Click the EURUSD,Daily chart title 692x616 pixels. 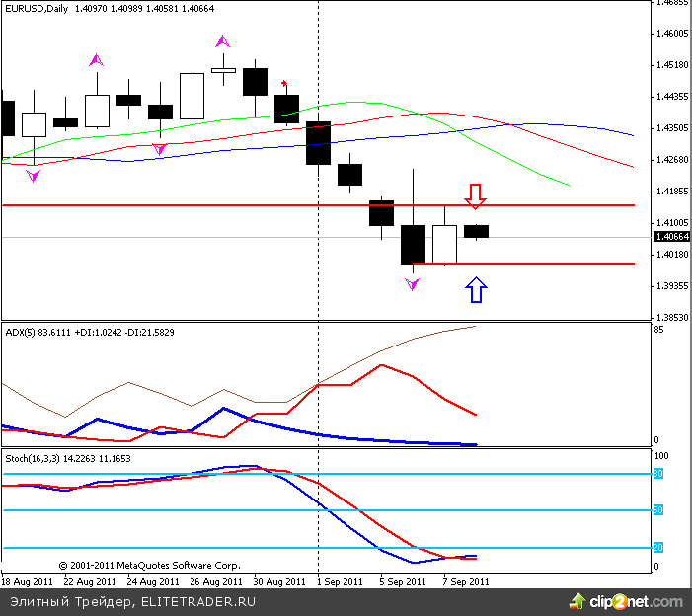pos(36,9)
